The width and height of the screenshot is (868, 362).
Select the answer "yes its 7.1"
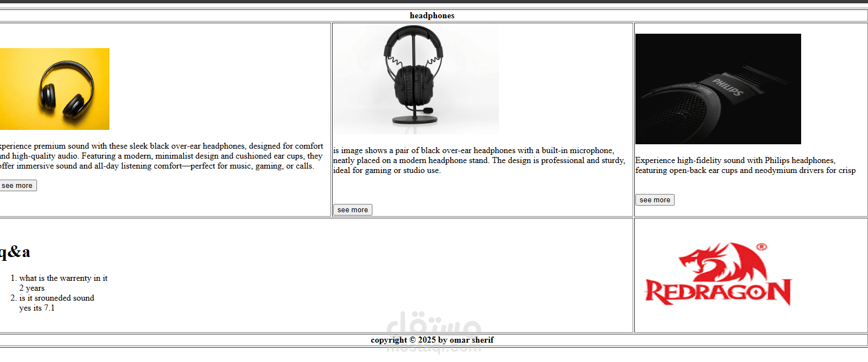[37, 308]
